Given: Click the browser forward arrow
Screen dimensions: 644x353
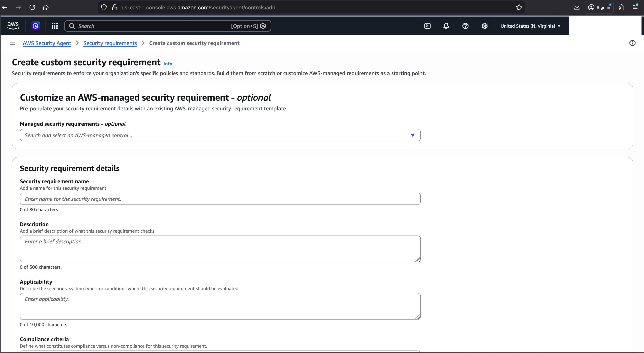Looking at the screenshot, I should click(x=18, y=7).
